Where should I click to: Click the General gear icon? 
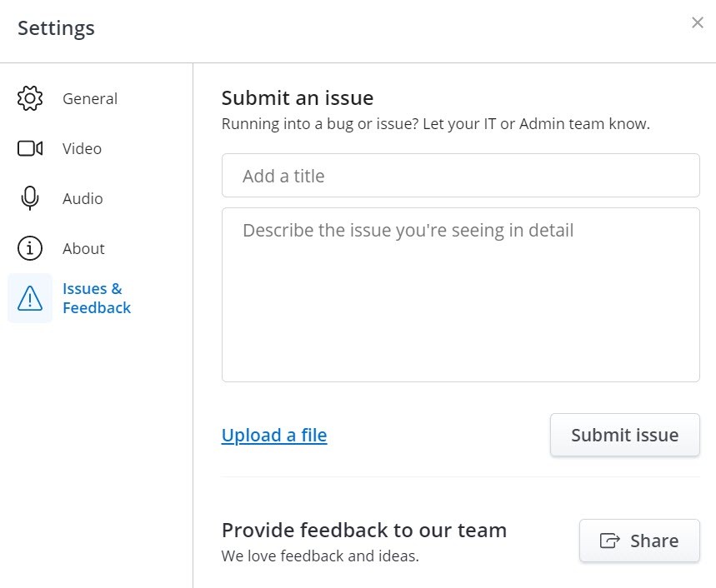pyautogui.click(x=30, y=98)
